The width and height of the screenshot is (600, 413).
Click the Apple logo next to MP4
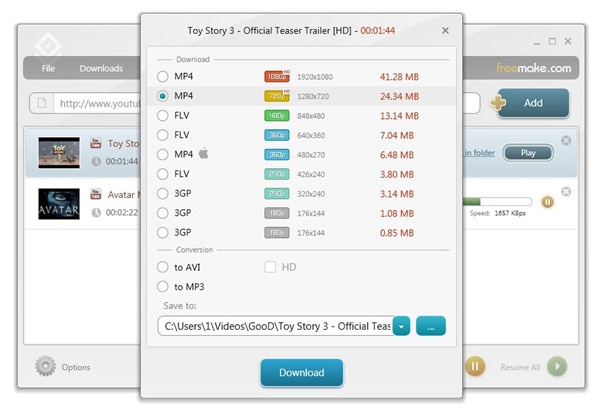coord(204,153)
